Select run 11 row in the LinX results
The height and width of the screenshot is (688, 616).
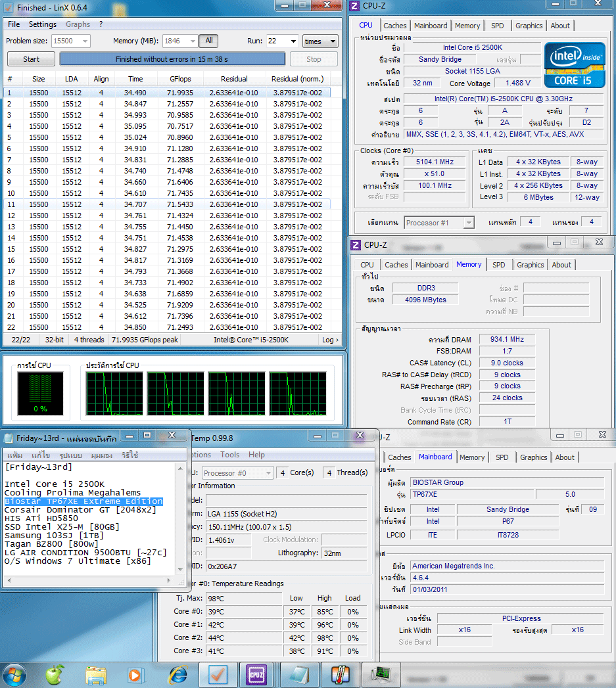click(x=167, y=204)
